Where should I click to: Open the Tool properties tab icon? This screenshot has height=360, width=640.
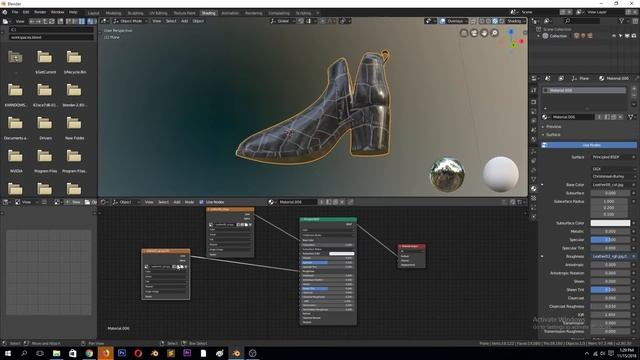pyautogui.click(x=533, y=90)
